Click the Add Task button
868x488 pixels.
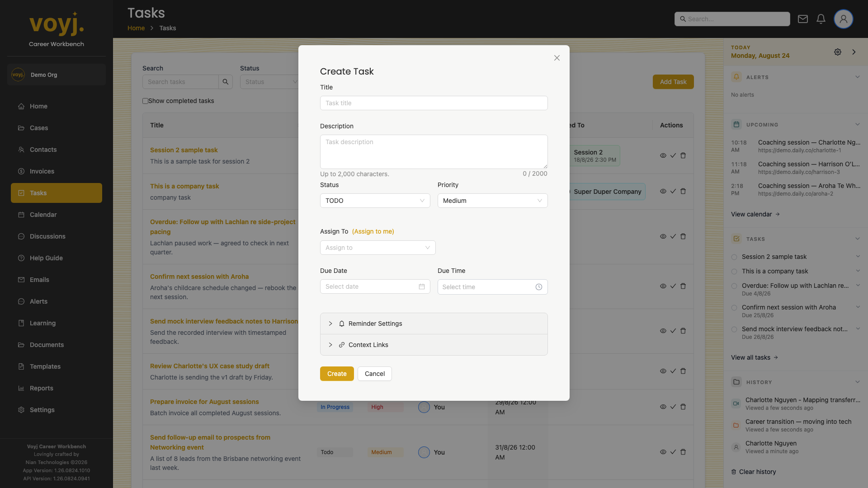pos(673,82)
